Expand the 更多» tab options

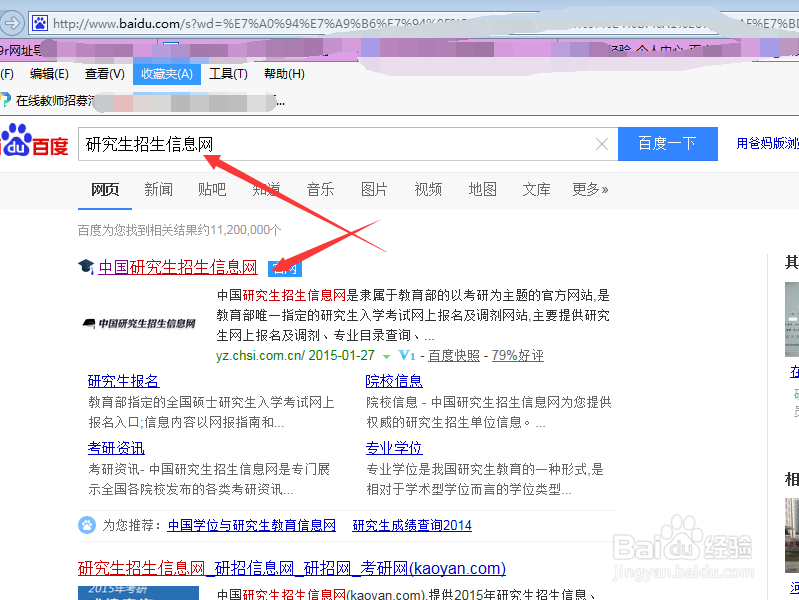pyautogui.click(x=590, y=190)
